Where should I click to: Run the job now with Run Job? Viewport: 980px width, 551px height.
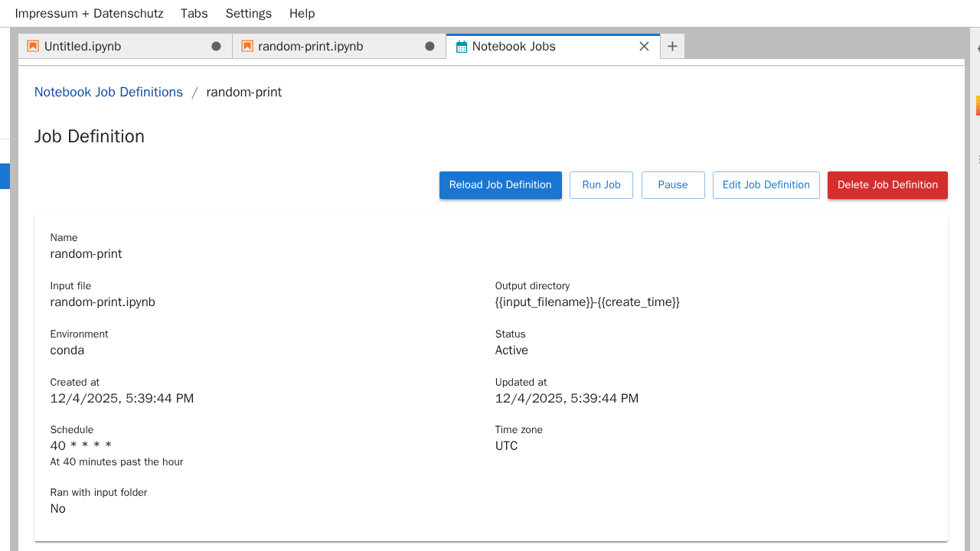coord(601,184)
